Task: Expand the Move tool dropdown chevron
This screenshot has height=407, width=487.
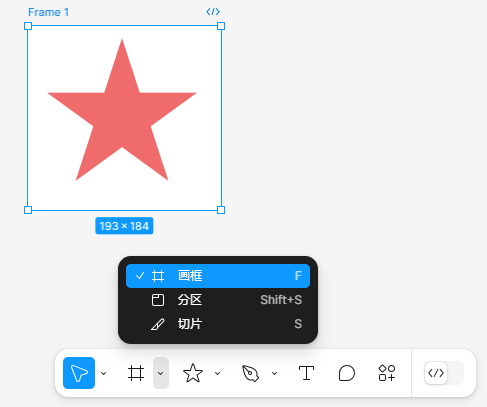Action: 104,373
